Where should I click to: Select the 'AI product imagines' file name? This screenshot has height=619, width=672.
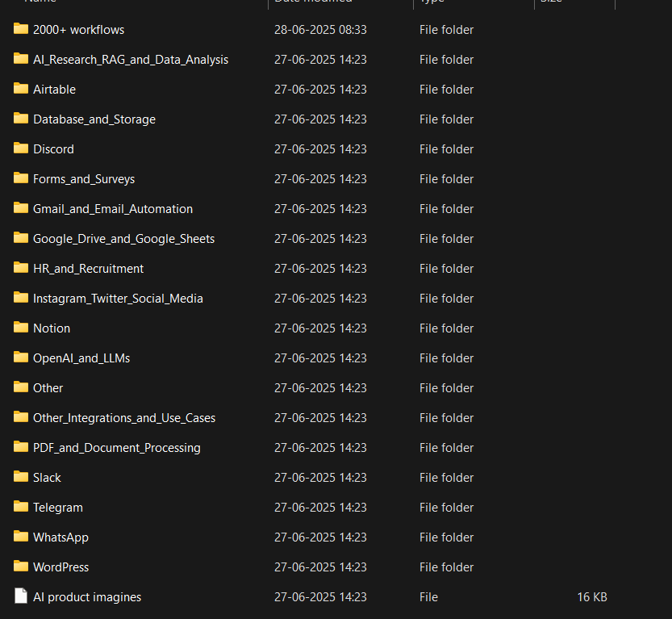(87, 597)
